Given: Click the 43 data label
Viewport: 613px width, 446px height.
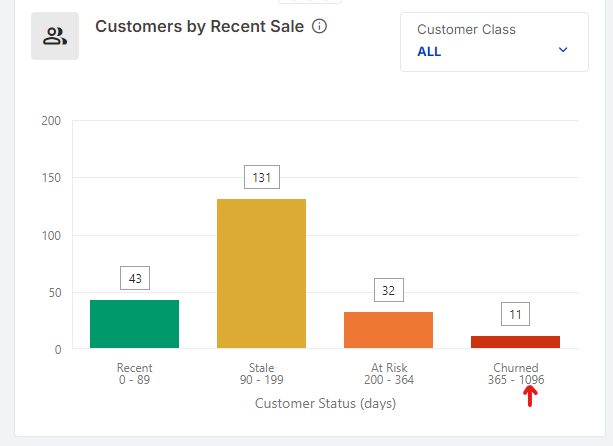Looking at the screenshot, I should (134, 278).
